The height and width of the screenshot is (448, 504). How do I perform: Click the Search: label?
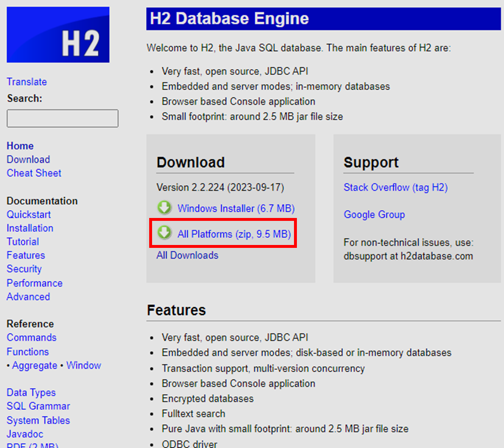point(25,98)
